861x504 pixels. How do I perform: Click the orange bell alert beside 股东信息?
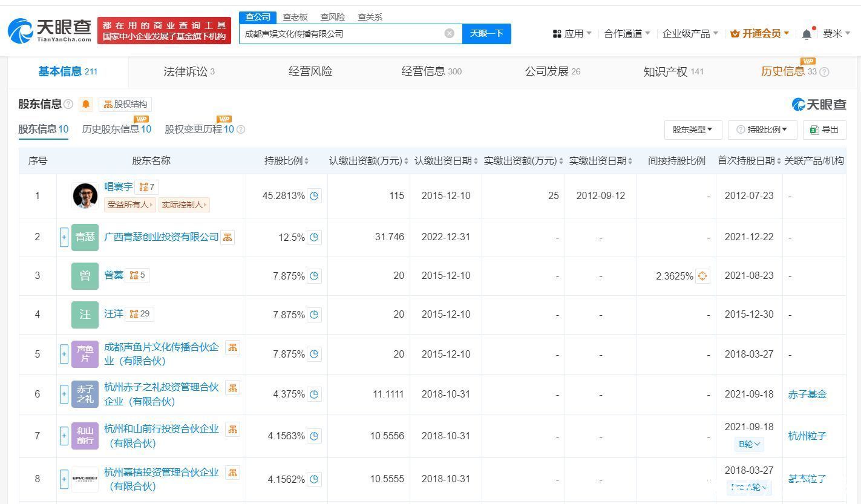click(x=86, y=104)
